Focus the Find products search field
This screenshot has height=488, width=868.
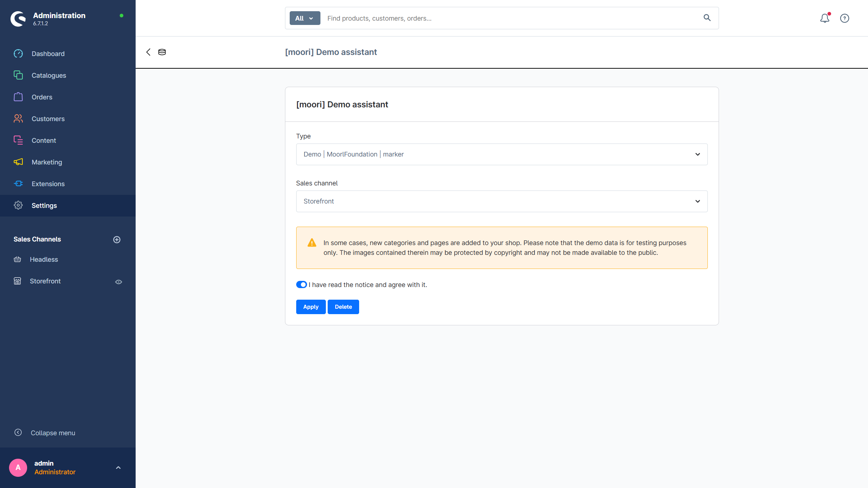point(512,18)
